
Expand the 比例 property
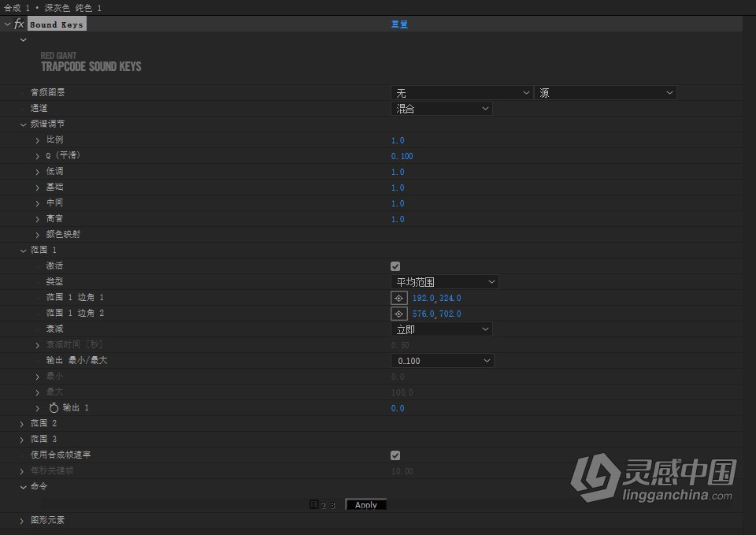pos(38,140)
